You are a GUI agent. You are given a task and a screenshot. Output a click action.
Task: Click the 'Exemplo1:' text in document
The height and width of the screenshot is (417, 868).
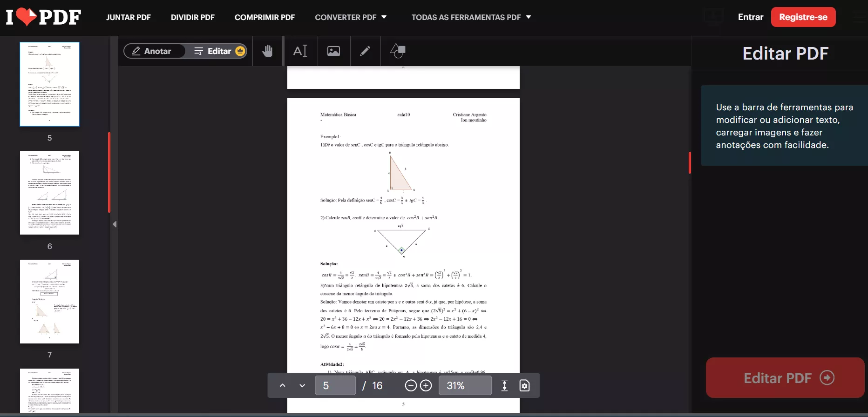[331, 136]
